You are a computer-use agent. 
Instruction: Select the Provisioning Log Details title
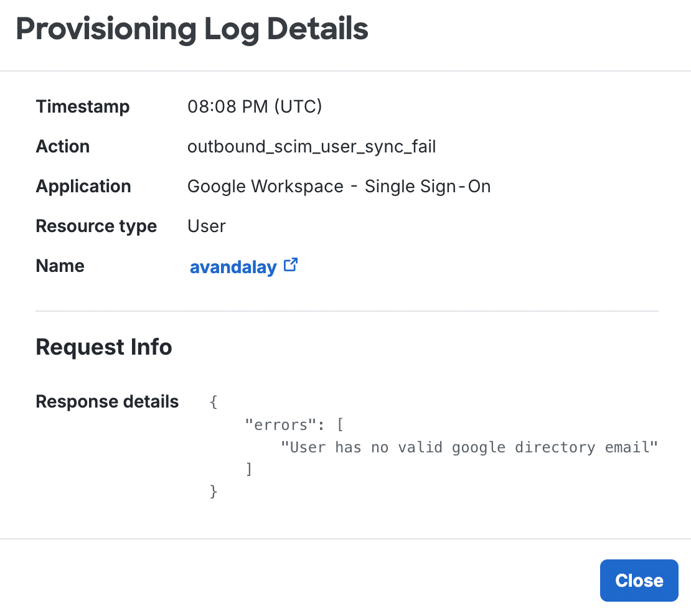[x=193, y=29]
